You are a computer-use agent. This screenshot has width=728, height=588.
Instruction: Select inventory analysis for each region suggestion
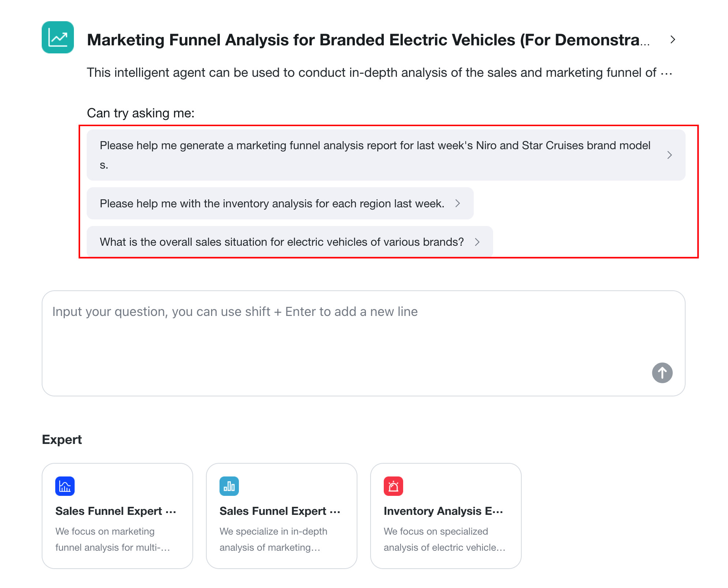[280, 203]
